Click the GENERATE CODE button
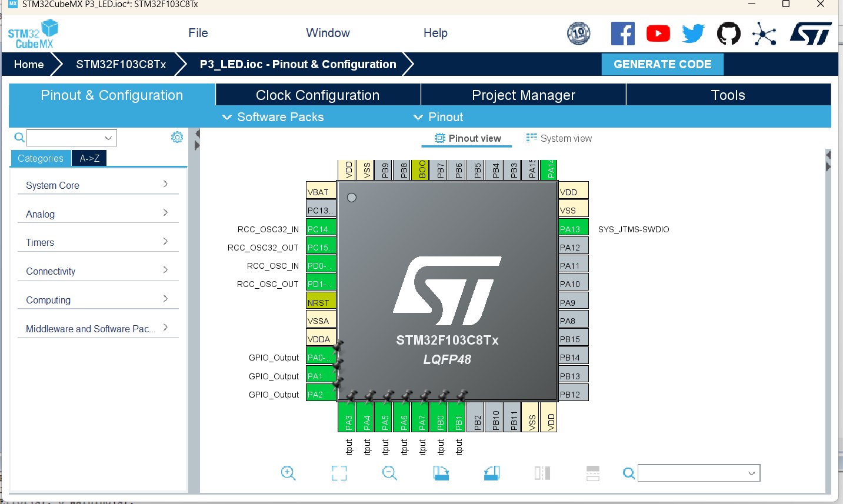The width and height of the screenshot is (843, 504). [x=662, y=64]
